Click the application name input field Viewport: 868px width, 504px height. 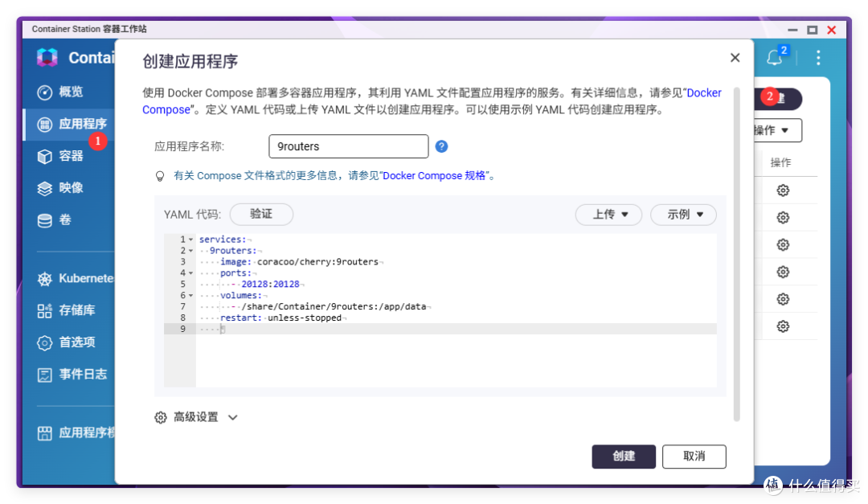tap(349, 146)
